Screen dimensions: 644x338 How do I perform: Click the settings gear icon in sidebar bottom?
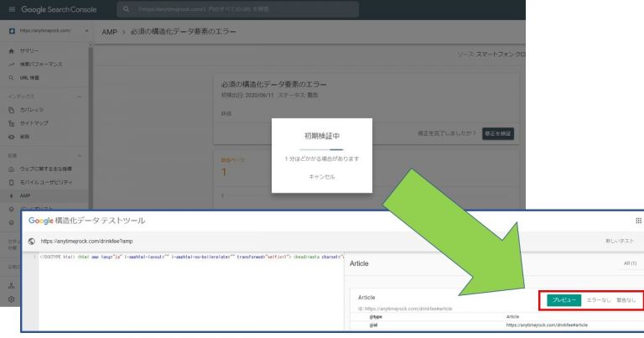coord(12,299)
